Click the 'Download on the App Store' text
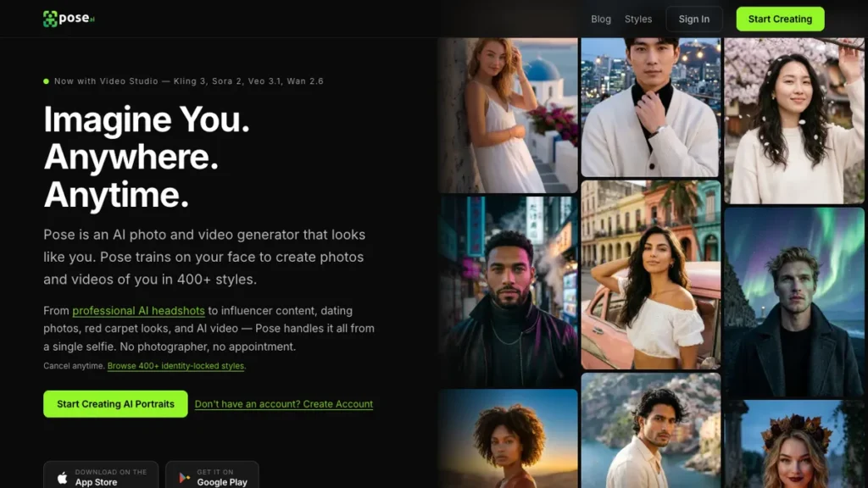The image size is (868, 488). pyautogui.click(x=111, y=477)
